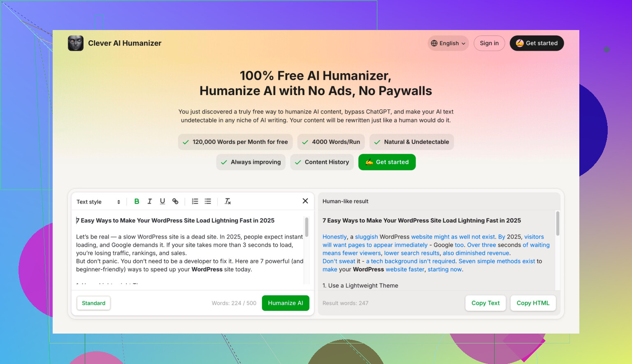Viewport: 632px width, 364px height.
Task: Insert a link with the chain icon
Action: coord(175,202)
